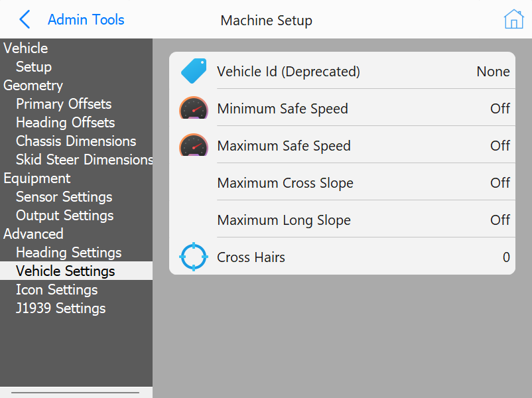Screen dimensions: 532x398
Task: Open Sensor Settings page
Action: tap(76, 197)
